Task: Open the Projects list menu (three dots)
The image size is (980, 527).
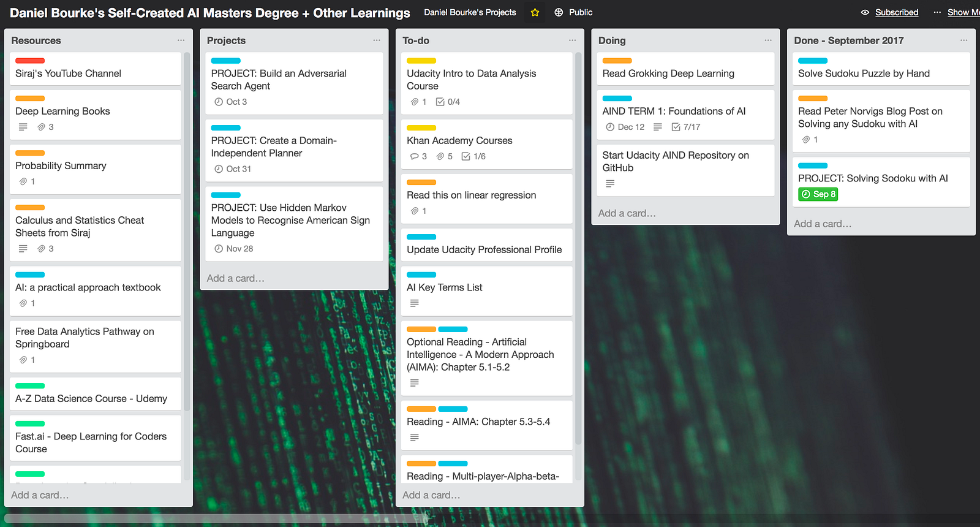Action: (377, 40)
